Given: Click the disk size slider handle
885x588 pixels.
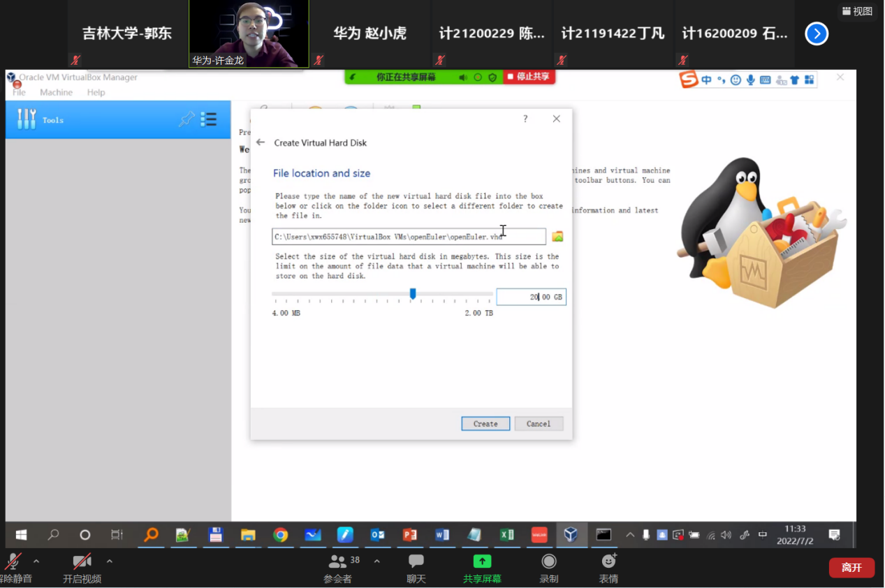Looking at the screenshot, I should pyautogui.click(x=413, y=294).
